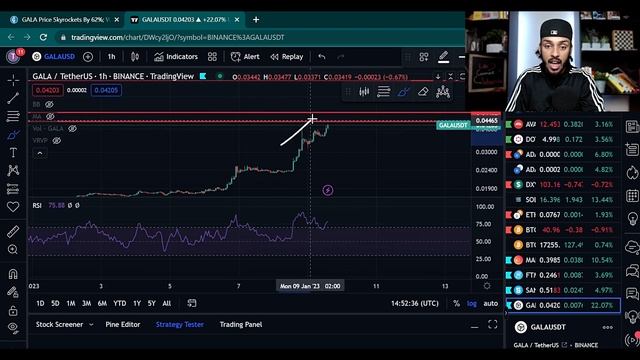Open the indicator templates grid
This screenshot has width=640, height=360.
[212, 57]
